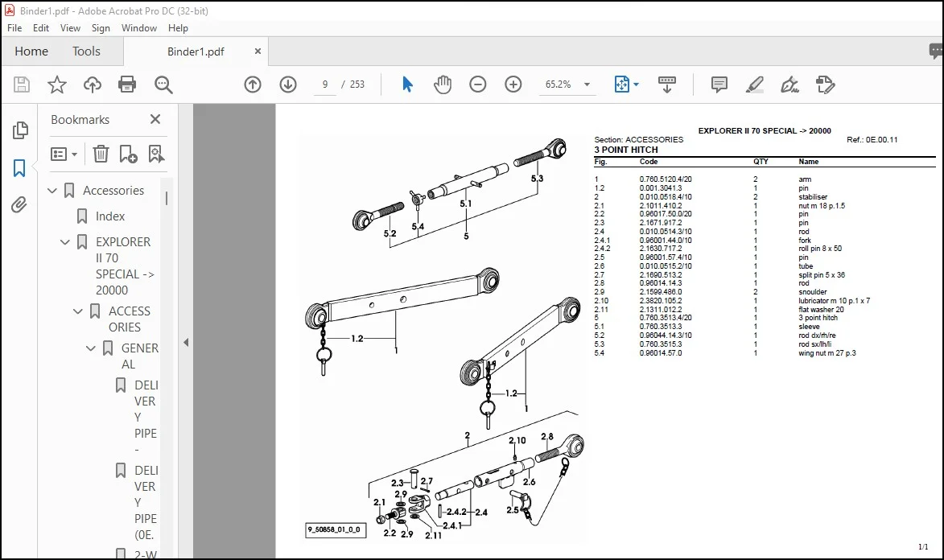
Task: Open page thumbnails panel
Action: tap(20, 130)
